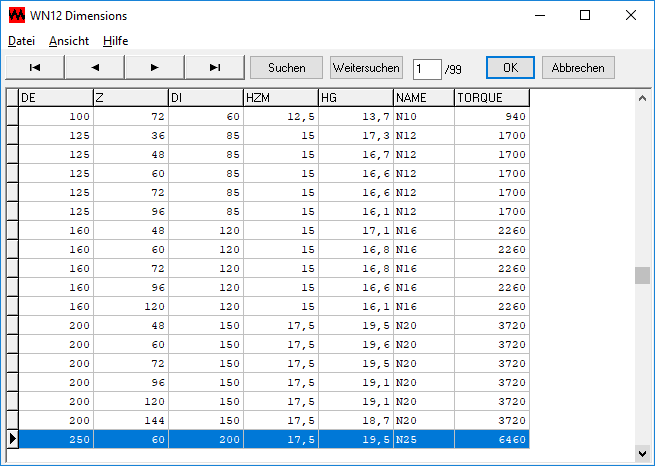Image resolution: width=655 pixels, height=466 pixels.
Task: Open the Ansicht menu
Action: point(69,41)
